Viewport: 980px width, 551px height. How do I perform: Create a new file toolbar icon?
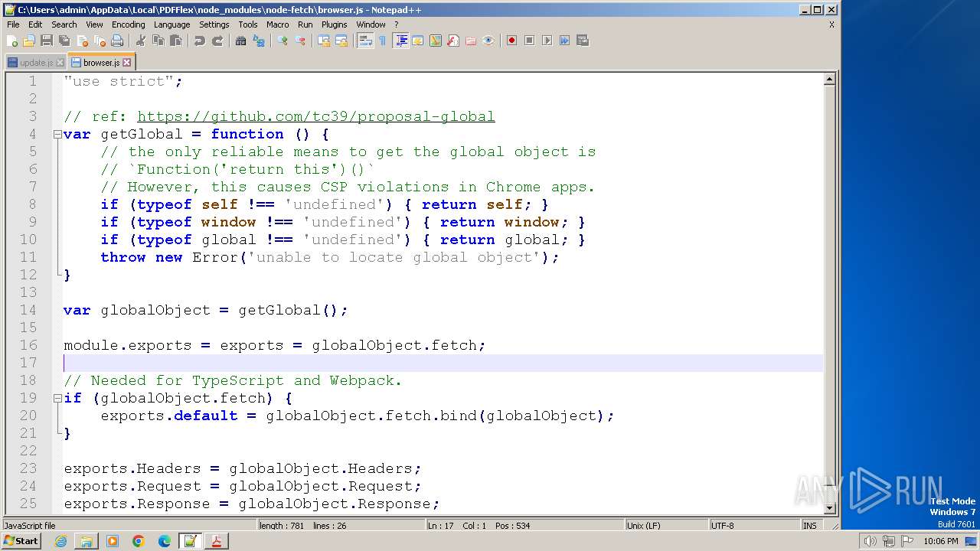click(x=12, y=41)
